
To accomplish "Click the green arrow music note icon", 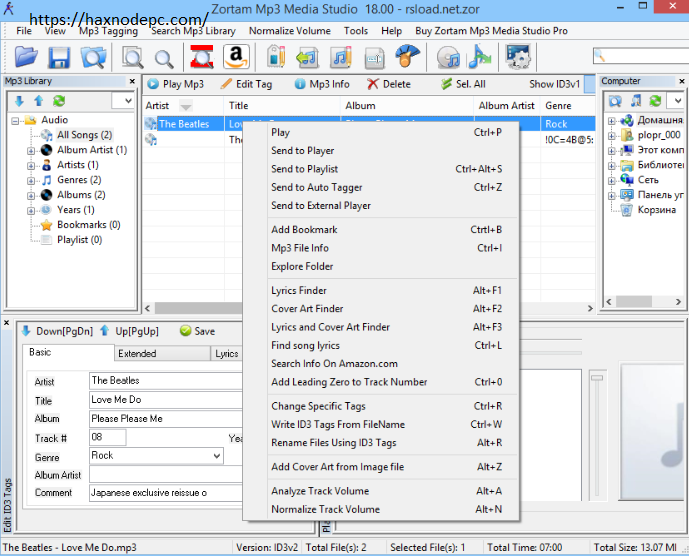I will (x=308, y=58).
